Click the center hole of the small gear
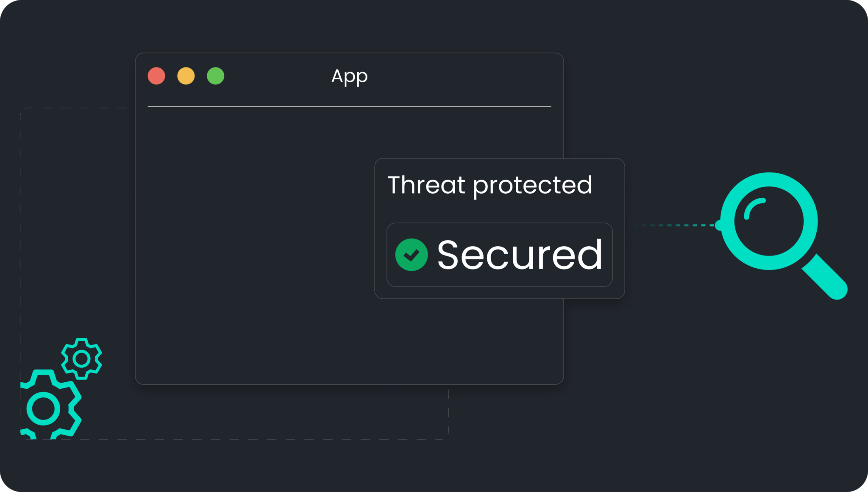The width and height of the screenshot is (868, 492). (x=81, y=359)
